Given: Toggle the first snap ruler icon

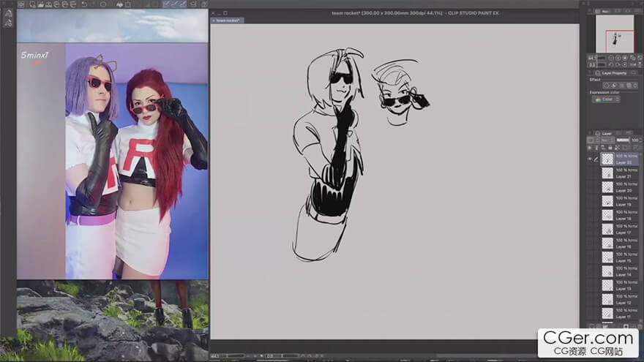Looking at the screenshot, I should pyautogui.click(x=167, y=4).
